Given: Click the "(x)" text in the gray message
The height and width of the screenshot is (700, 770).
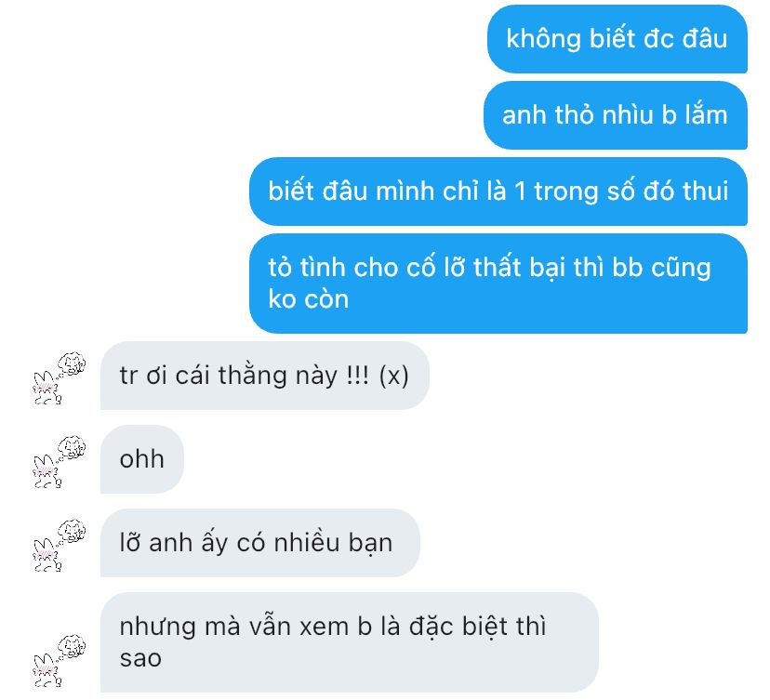Looking at the screenshot, I should 394,376.
